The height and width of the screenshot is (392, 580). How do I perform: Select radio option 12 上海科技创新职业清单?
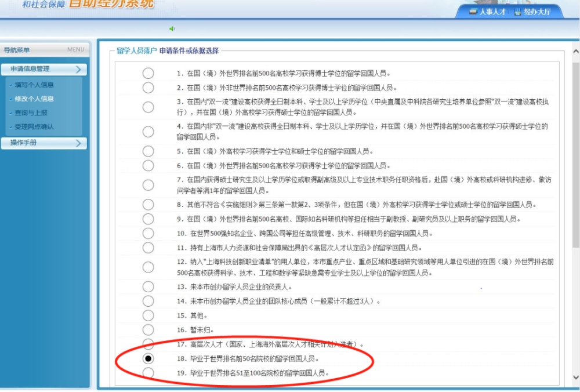pyautogui.click(x=148, y=267)
